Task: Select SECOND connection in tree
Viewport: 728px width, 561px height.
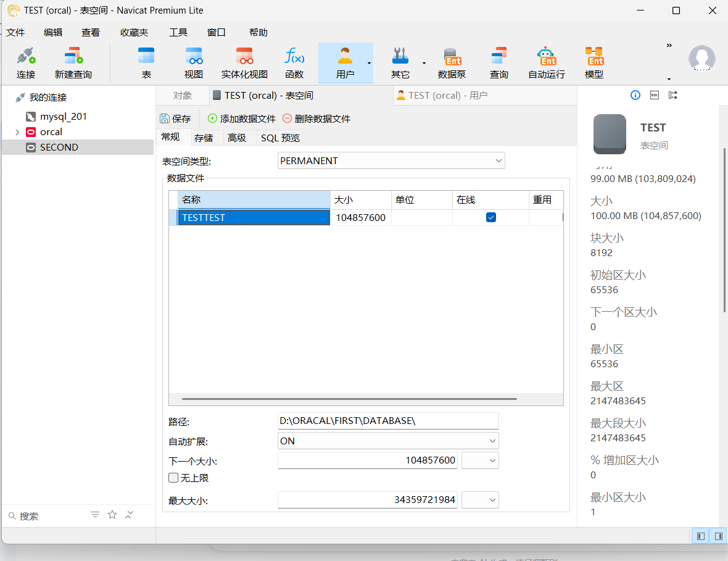Action: pos(78,148)
